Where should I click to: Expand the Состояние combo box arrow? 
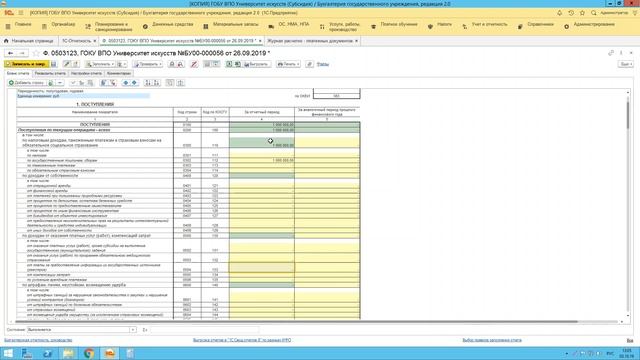click(x=133, y=330)
